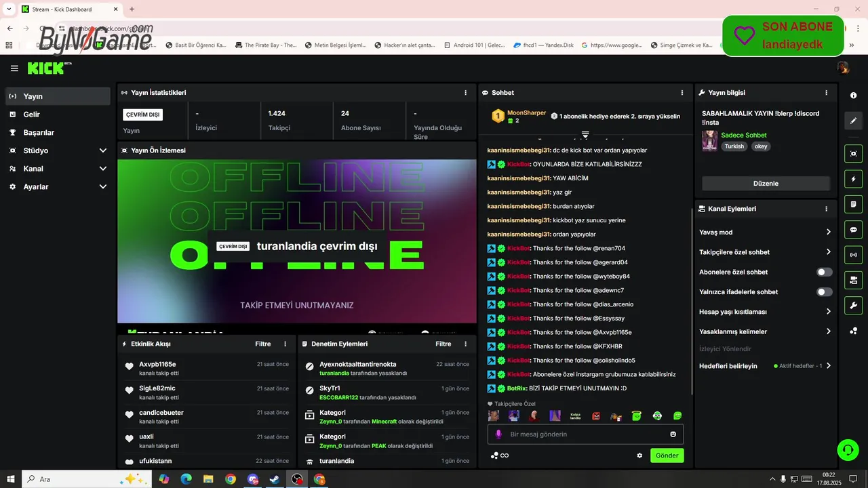Switch to Stream - Kick Dashboard browser tab
The height and width of the screenshot is (488, 868).
(x=69, y=9)
